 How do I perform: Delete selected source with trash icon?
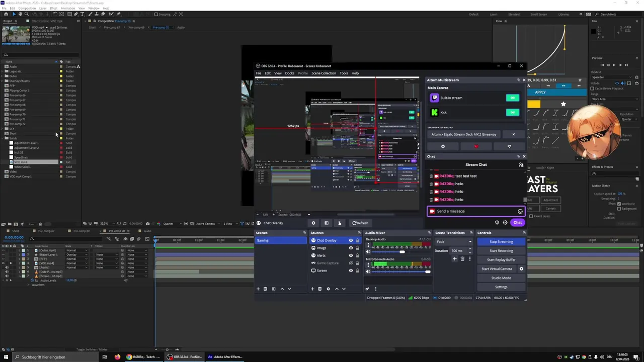(x=319, y=289)
